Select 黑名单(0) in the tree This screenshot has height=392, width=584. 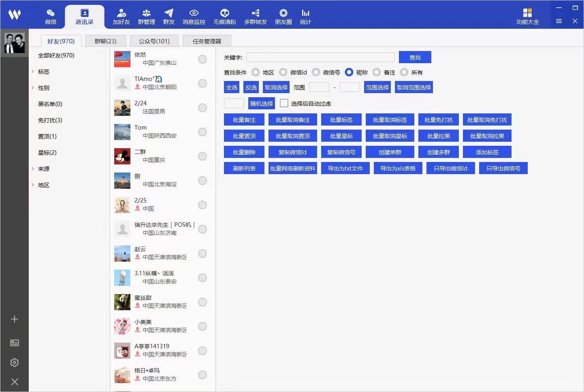pos(50,104)
